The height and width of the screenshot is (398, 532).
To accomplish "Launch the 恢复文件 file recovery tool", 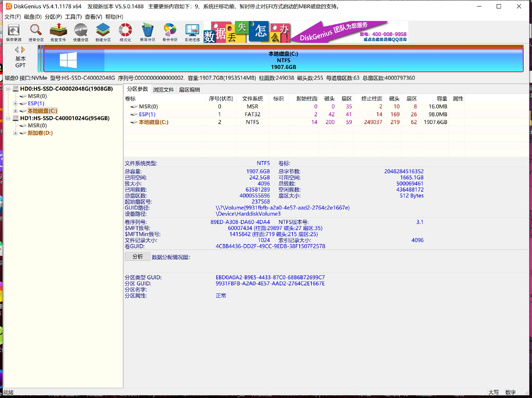I will [58, 32].
